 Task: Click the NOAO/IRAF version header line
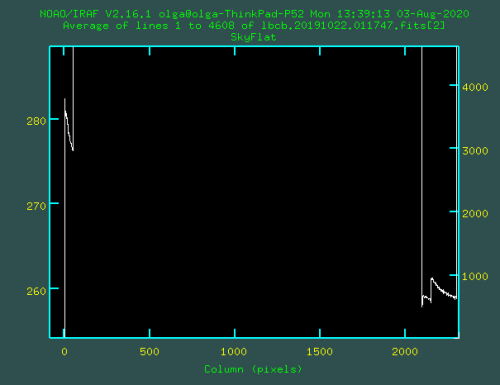254,14
